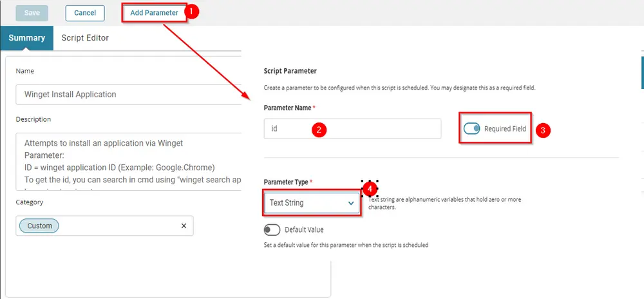Select the Custom category chip
644x299 pixels.
pyautogui.click(x=39, y=226)
